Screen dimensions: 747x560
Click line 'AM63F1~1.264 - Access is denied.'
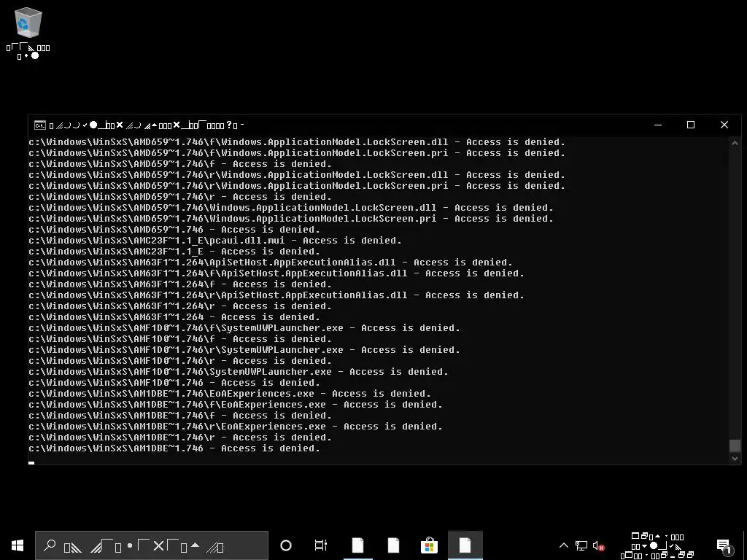point(174,317)
